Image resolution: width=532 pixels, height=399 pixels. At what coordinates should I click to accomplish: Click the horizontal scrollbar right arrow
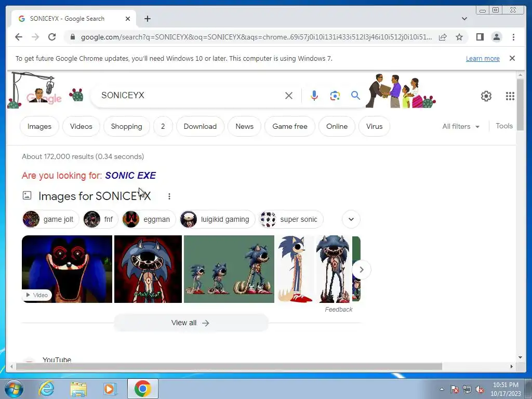pyautogui.click(x=512, y=366)
